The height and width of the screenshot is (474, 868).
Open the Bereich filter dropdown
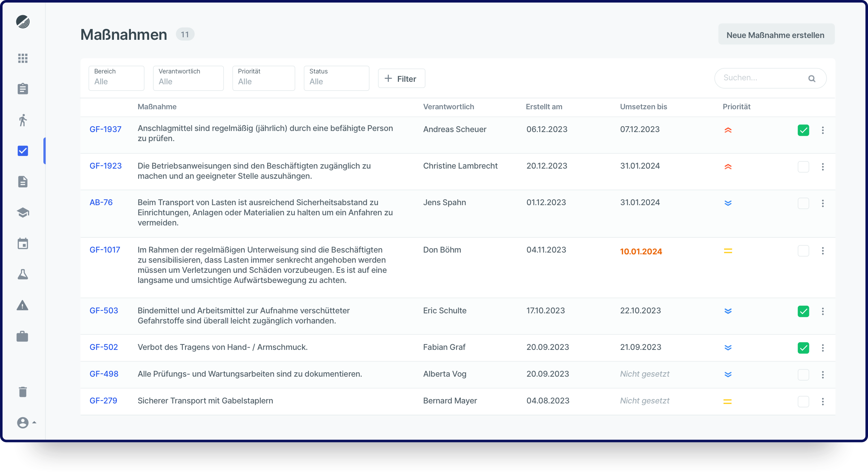pos(116,78)
